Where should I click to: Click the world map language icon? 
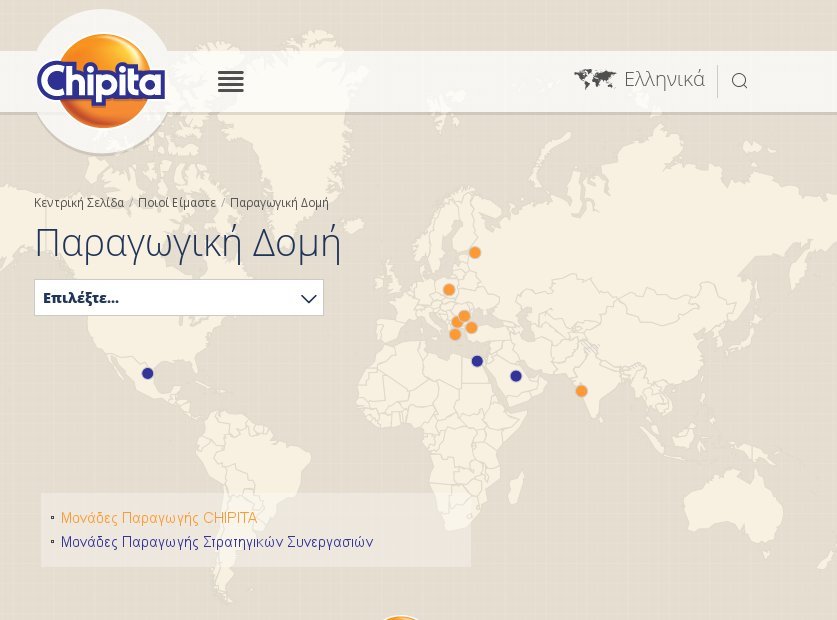(595, 80)
